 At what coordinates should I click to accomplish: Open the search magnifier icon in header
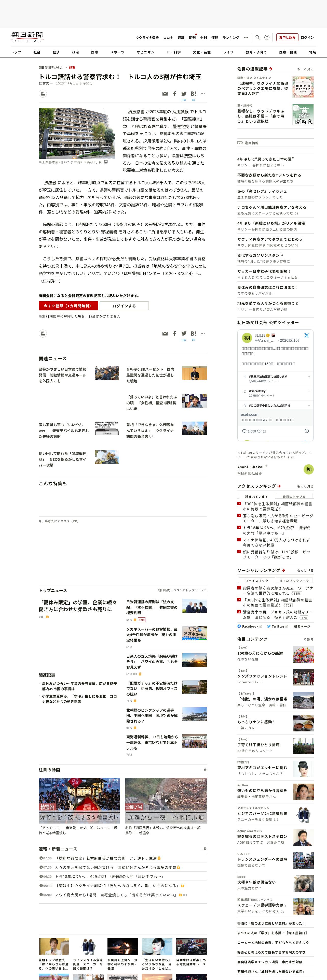[x=257, y=37]
